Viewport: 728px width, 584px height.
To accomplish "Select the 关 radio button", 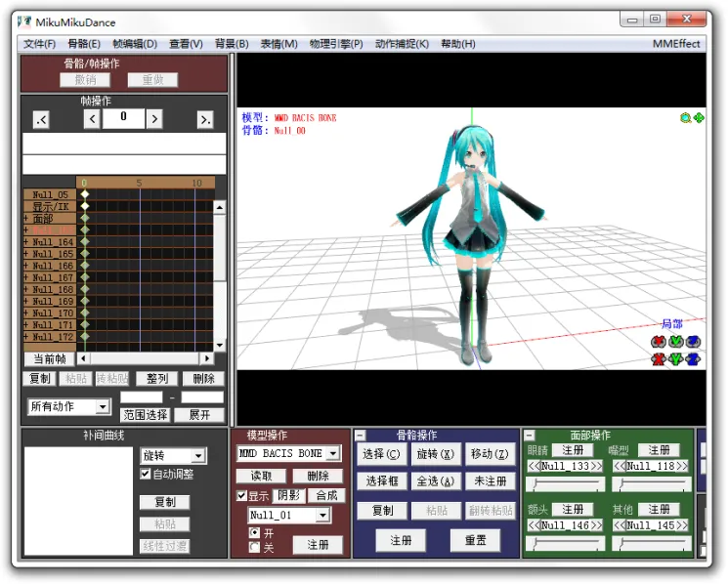I will 254,547.
